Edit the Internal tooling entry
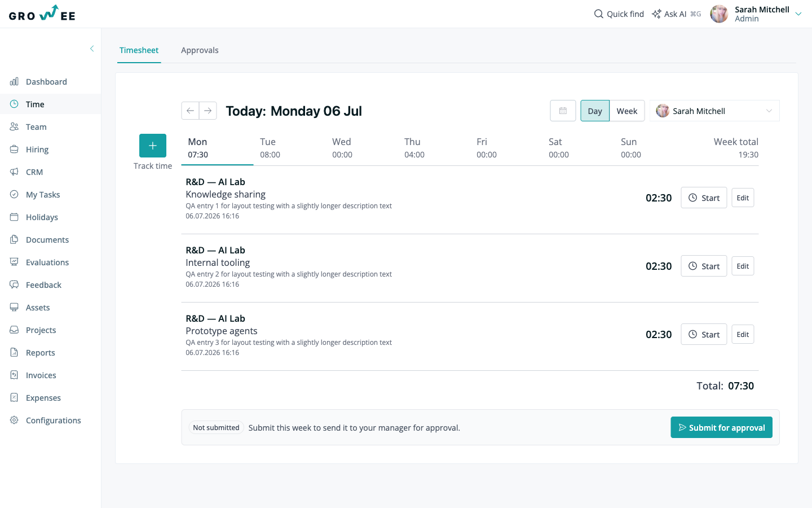The image size is (812, 508). tap(743, 266)
